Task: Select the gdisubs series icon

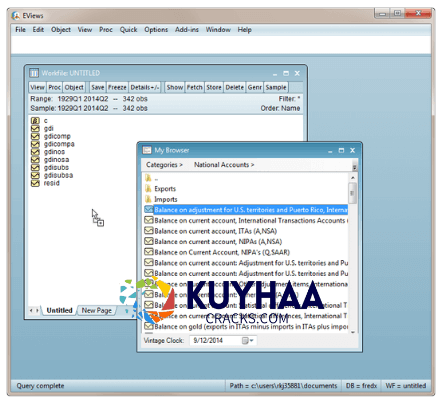Action: click(35, 167)
